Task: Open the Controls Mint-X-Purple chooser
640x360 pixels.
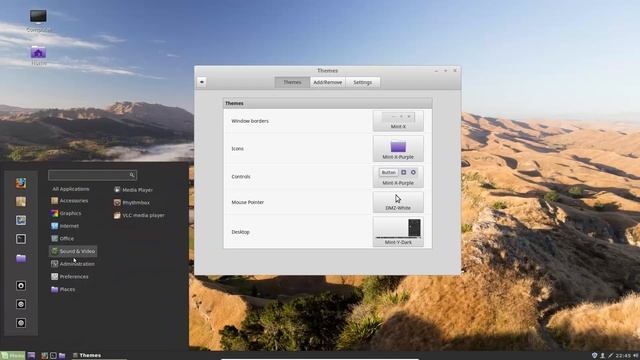Action: click(x=398, y=177)
